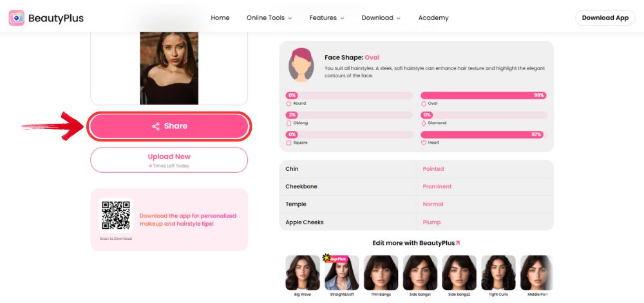Click the oval face shape avatar icon
Viewport: 644px width, 303px height.
(x=301, y=64)
